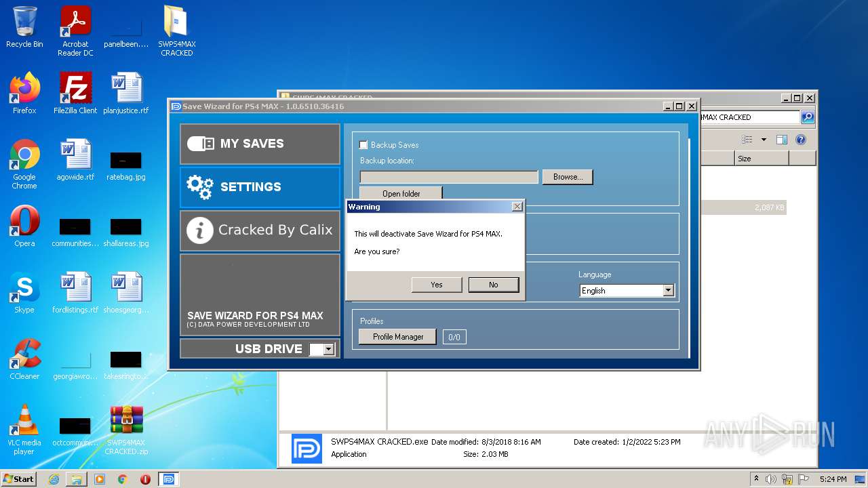868x488 pixels.
Task: Open Windows Explorer from taskbar
Action: pyautogui.click(x=77, y=479)
